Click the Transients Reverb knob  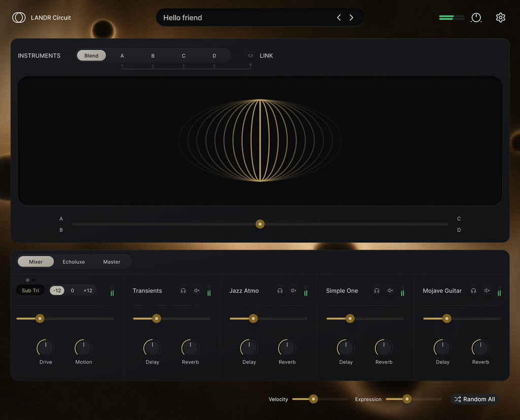pyautogui.click(x=190, y=348)
